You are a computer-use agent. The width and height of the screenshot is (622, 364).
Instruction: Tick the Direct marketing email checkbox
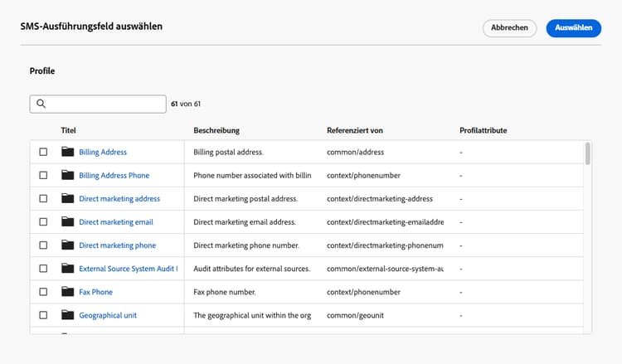[43, 222]
